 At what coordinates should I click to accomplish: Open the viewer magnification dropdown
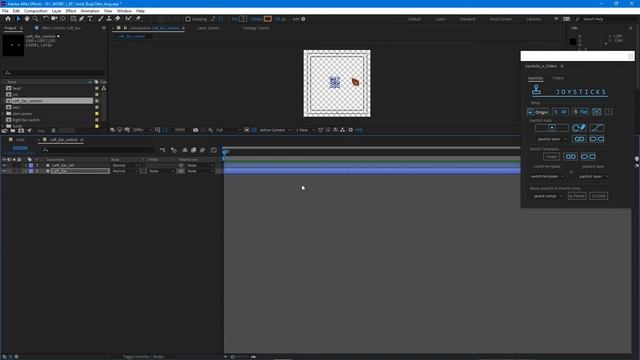(142, 130)
